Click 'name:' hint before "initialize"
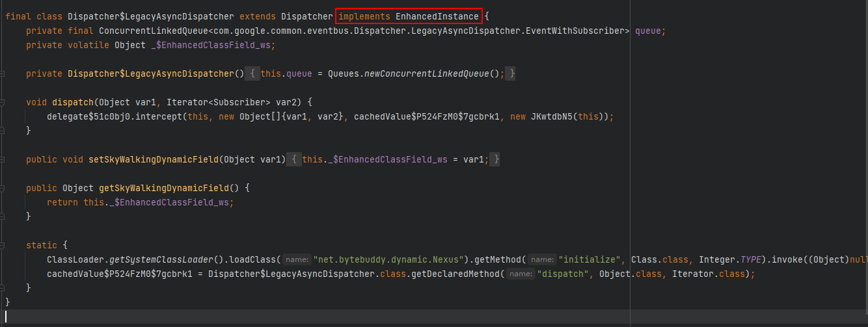868x327 pixels. click(x=542, y=259)
